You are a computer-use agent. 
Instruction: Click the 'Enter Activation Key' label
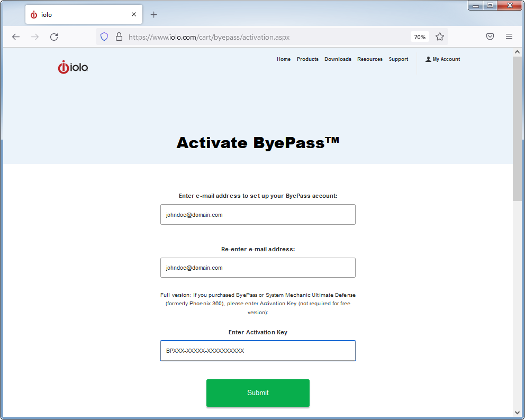point(258,332)
